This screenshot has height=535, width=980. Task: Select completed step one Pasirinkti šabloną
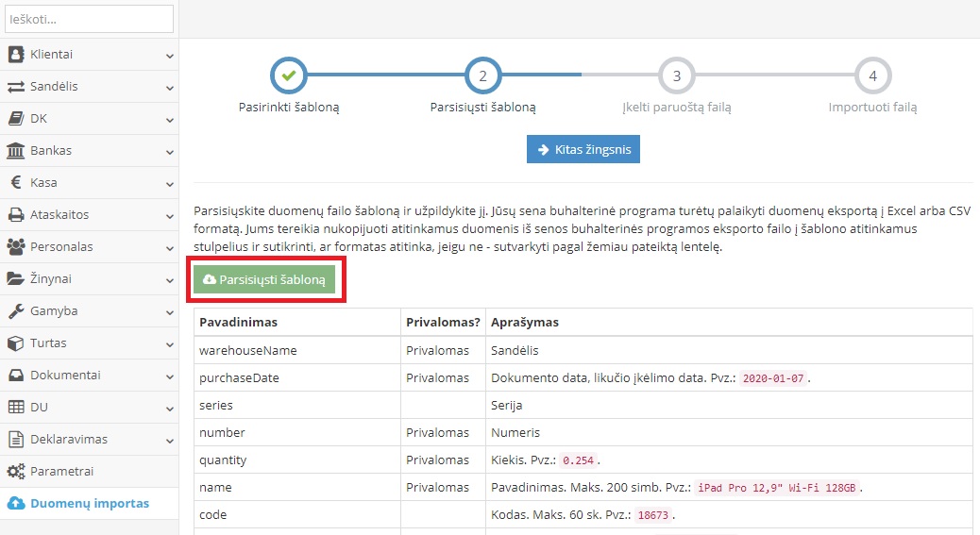(289, 75)
